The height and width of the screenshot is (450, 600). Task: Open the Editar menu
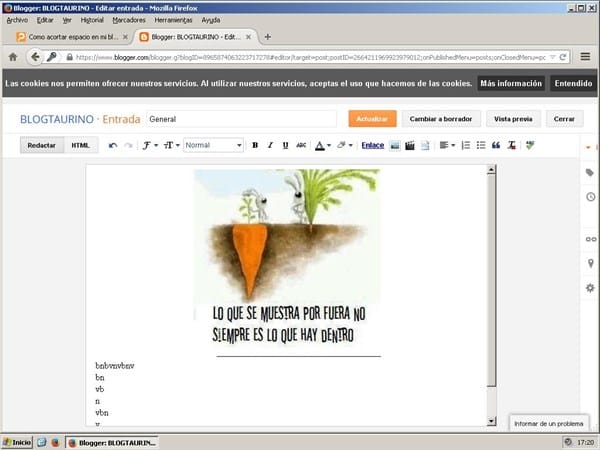[45, 20]
